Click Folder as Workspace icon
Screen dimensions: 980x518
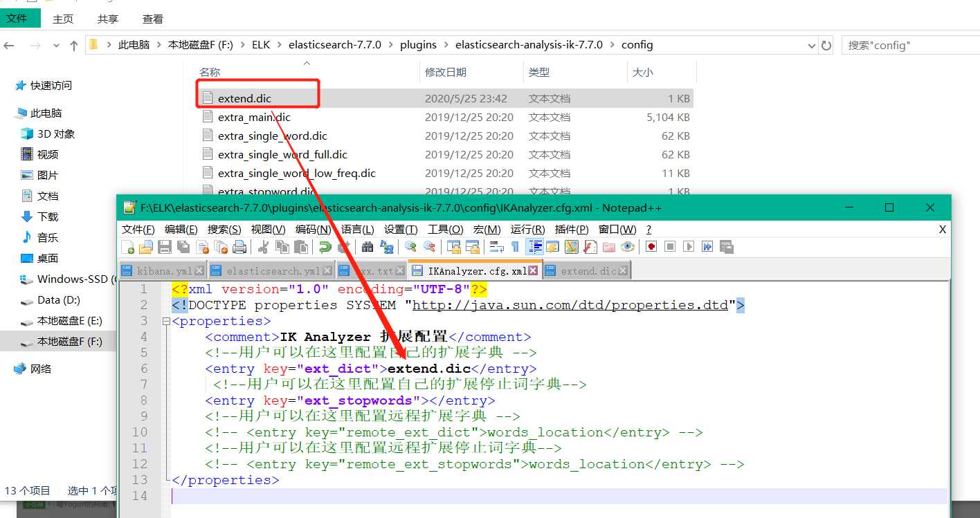[x=609, y=247]
